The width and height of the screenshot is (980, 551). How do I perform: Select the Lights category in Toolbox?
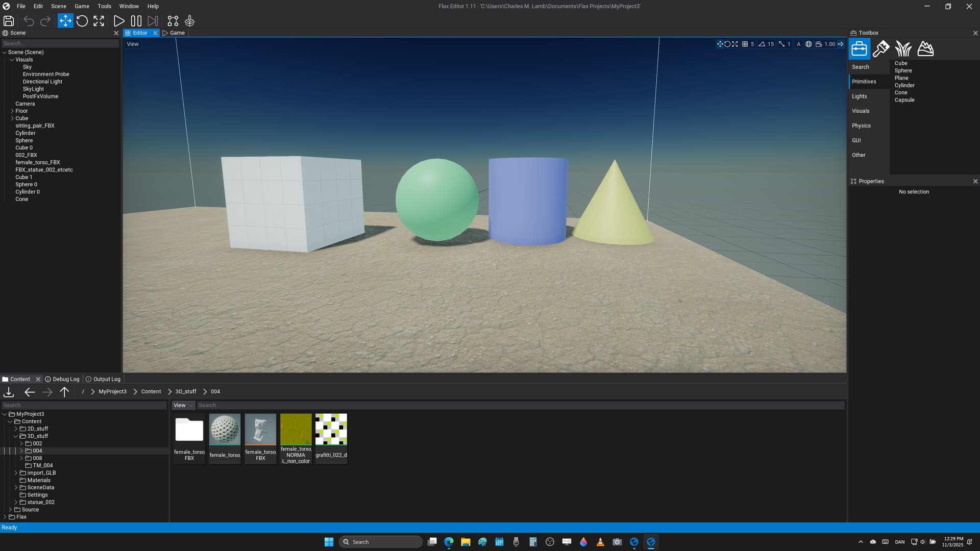point(860,96)
